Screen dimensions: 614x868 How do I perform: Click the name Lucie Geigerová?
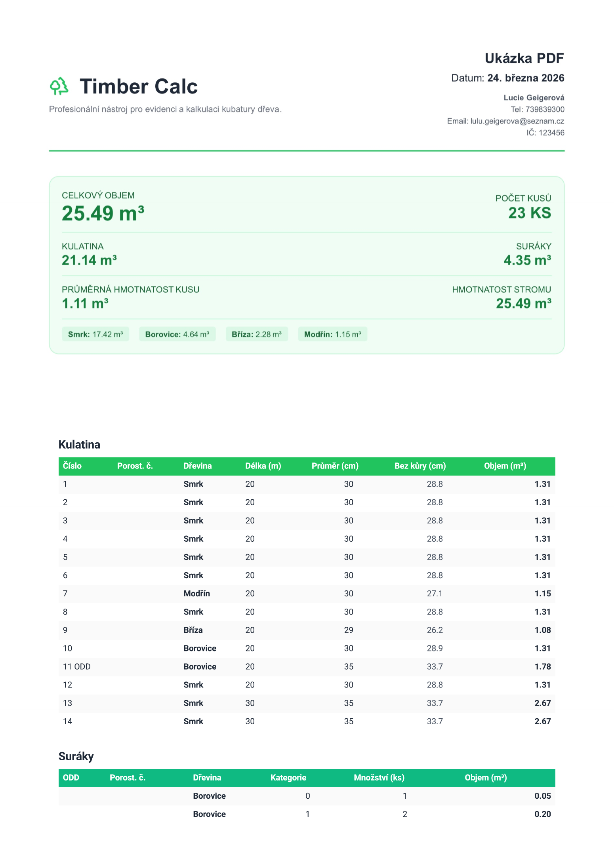click(x=534, y=97)
